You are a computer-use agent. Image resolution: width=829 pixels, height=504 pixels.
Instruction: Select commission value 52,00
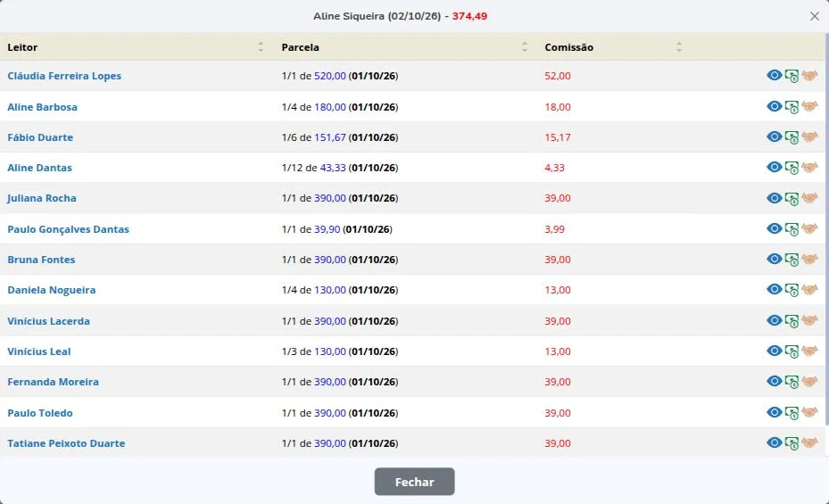557,76
